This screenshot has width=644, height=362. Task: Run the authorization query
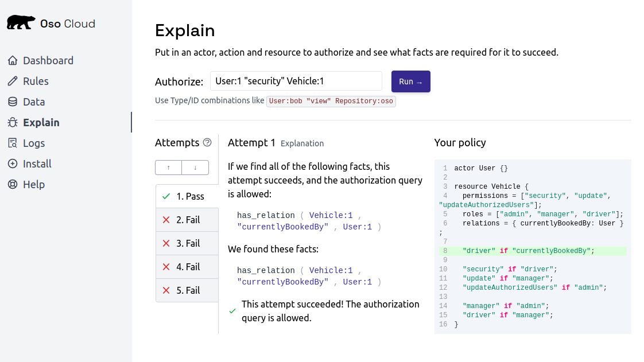click(x=410, y=81)
